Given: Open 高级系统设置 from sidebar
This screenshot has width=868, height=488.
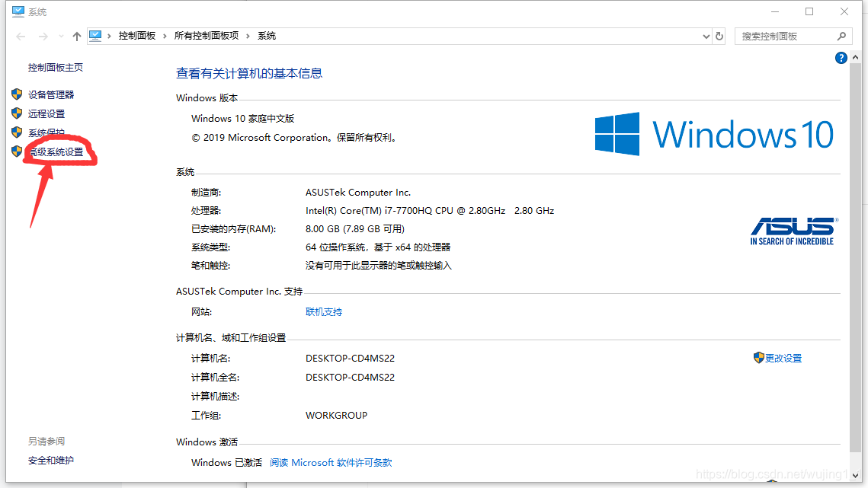Looking at the screenshot, I should (56, 152).
